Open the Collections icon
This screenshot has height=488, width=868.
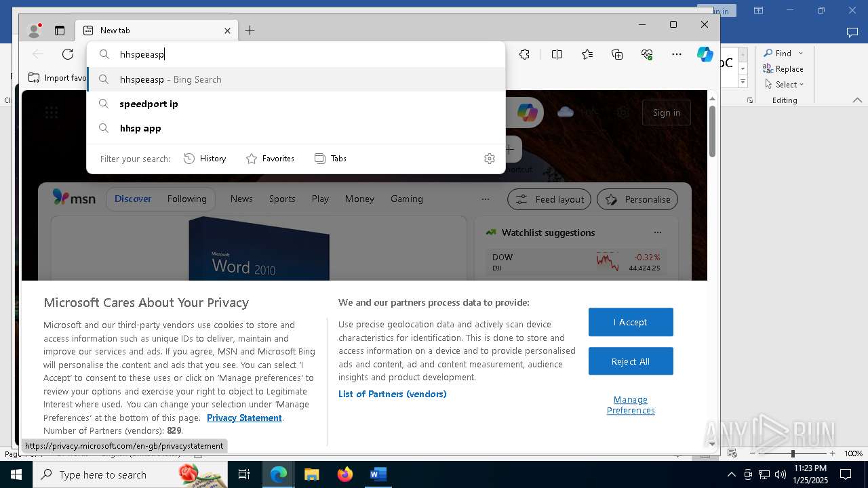616,54
